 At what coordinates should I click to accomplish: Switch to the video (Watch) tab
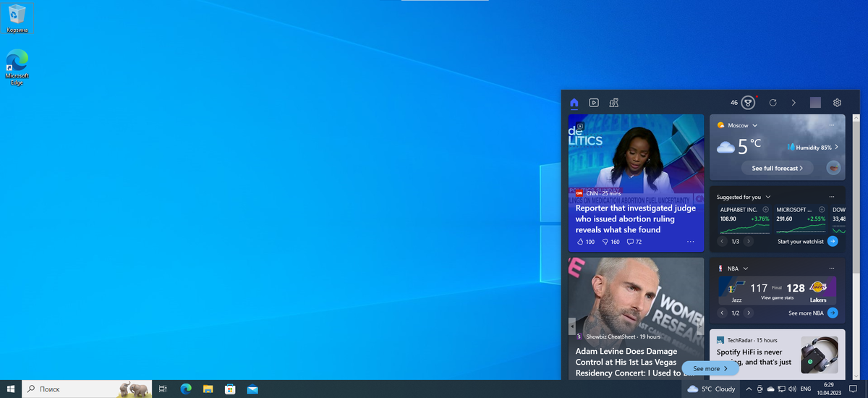[x=594, y=103]
